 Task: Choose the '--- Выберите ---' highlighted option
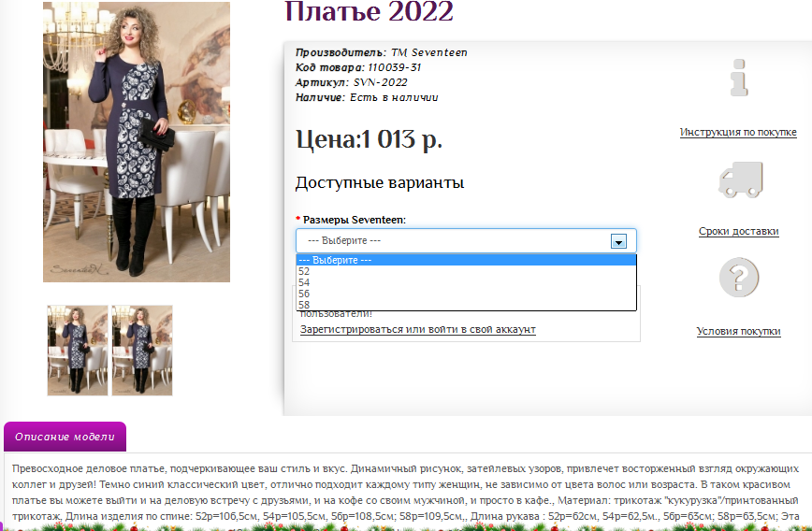(466, 260)
